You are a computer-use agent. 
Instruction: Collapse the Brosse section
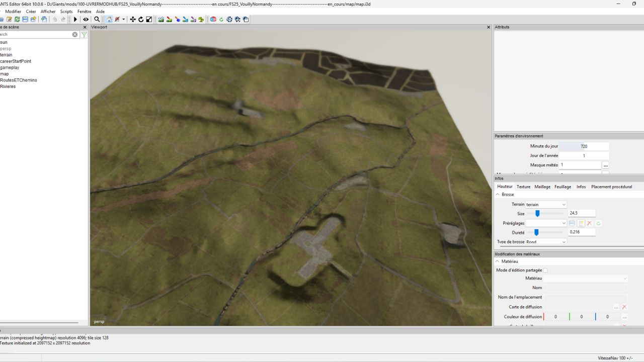coord(498,195)
